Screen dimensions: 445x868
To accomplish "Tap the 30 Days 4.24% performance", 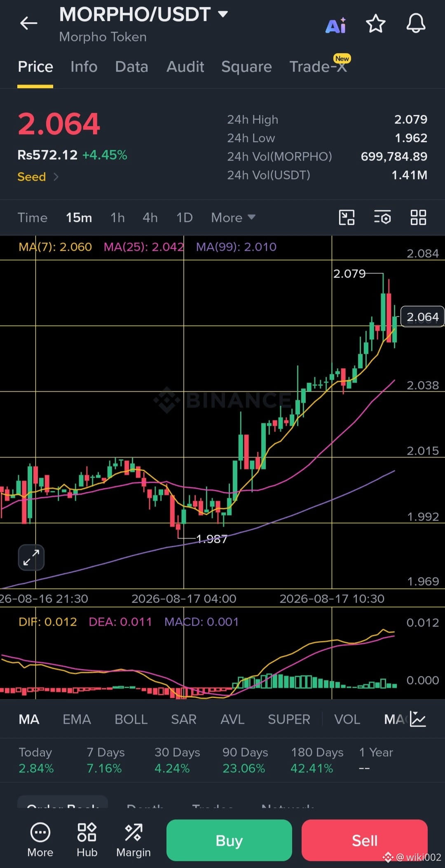I will point(177,760).
